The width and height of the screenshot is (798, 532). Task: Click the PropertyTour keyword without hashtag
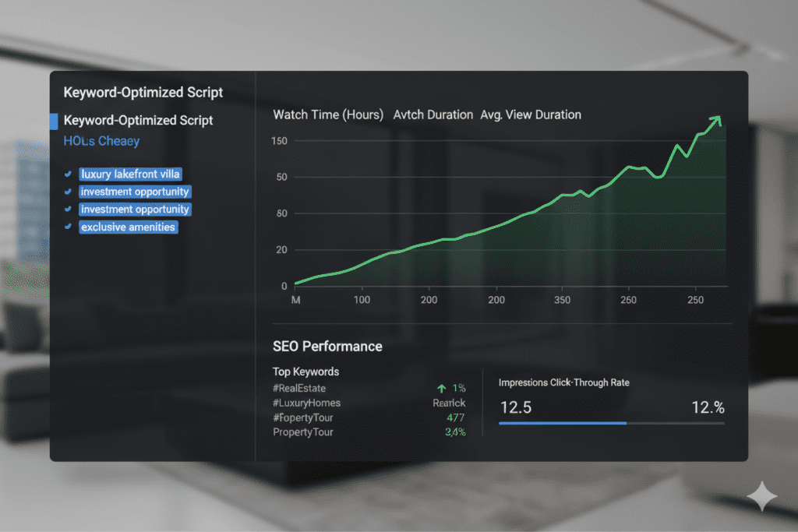[303, 432]
